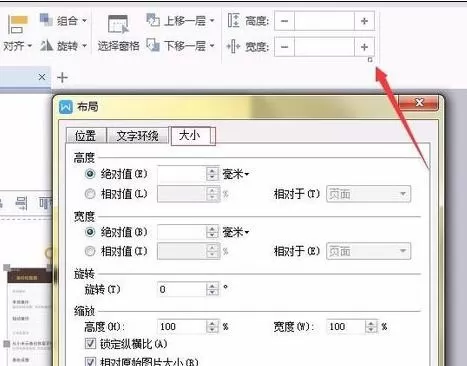This screenshot has width=467, height=366.
Task: Click the scale 宽度(W) field
Action: tap(346, 326)
